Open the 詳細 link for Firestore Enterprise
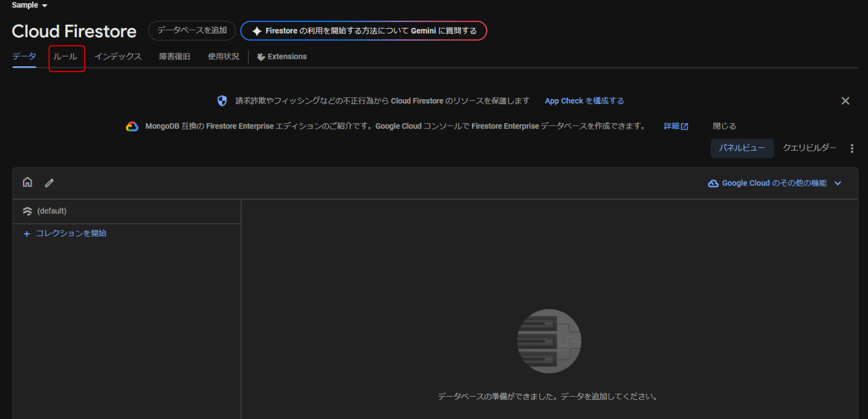This screenshot has width=868, height=419. (x=676, y=126)
